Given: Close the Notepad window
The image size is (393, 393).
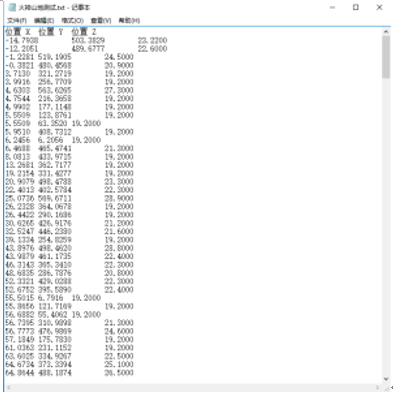Looking at the screenshot, I should point(379,7).
